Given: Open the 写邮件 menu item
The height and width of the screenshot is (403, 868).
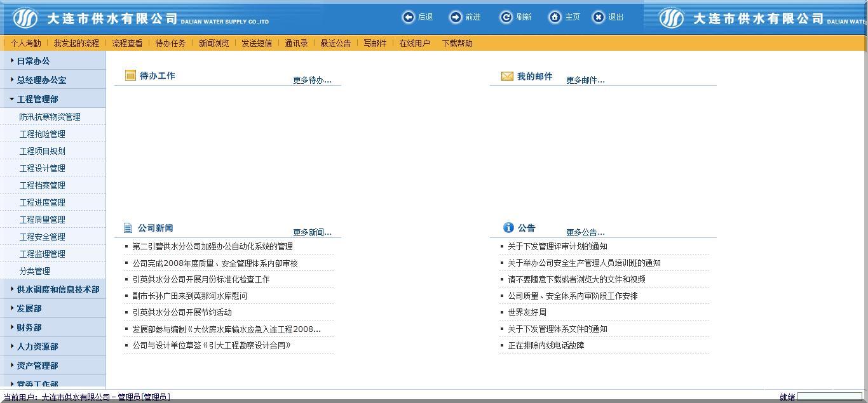Looking at the screenshot, I should tap(375, 43).
